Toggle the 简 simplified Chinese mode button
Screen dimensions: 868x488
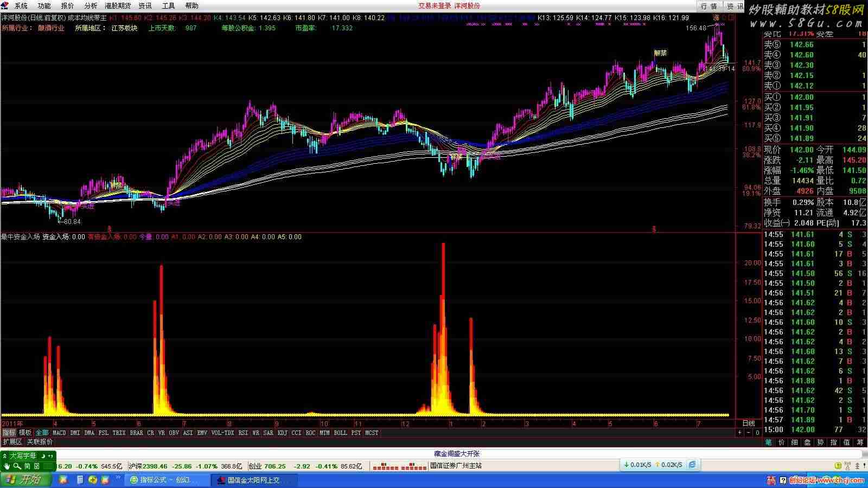pos(27,466)
